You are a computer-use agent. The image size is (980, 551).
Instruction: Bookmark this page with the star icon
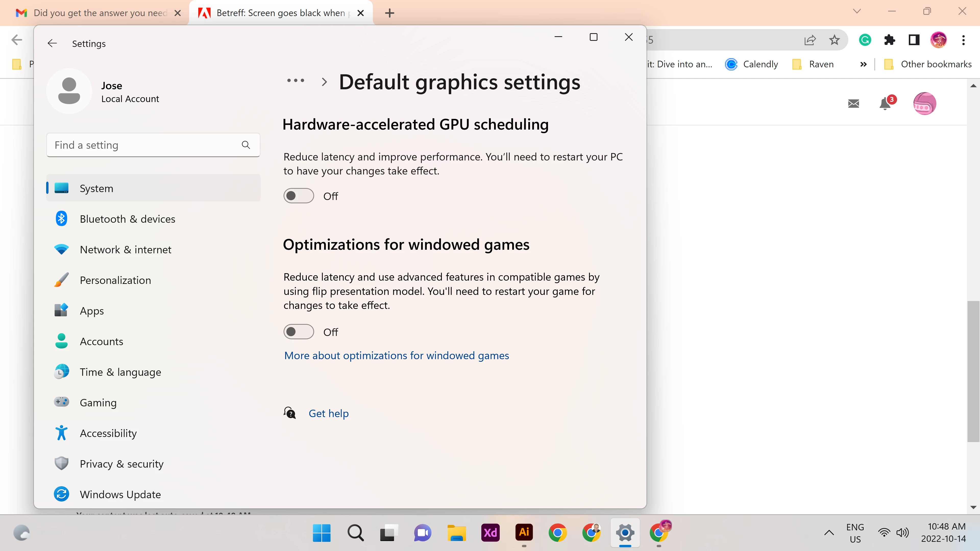click(834, 40)
